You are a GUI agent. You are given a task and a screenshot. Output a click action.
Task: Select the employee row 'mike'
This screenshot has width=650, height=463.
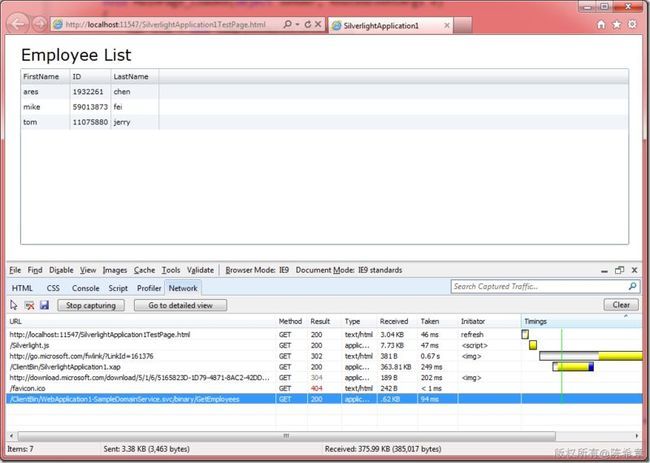click(x=324, y=107)
